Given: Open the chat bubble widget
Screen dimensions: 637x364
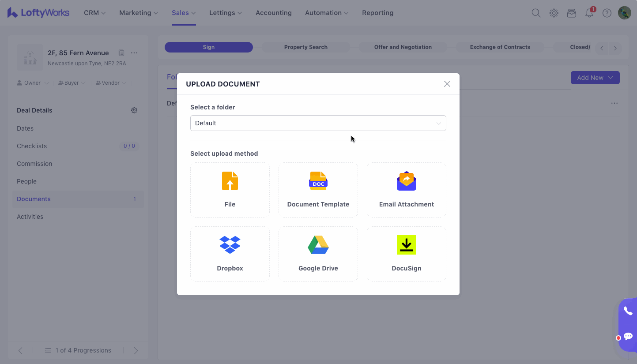Looking at the screenshot, I should point(628,337).
